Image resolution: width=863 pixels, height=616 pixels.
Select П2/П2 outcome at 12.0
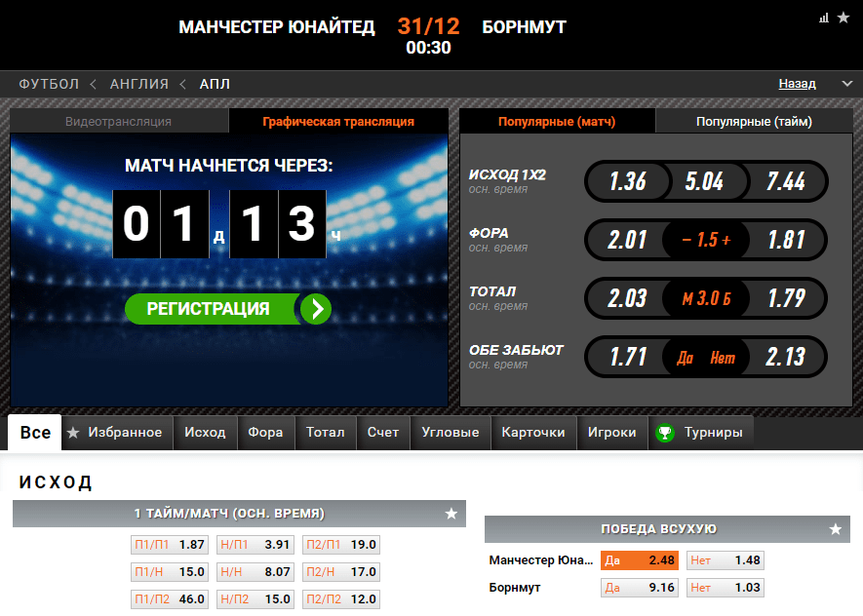(341, 599)
